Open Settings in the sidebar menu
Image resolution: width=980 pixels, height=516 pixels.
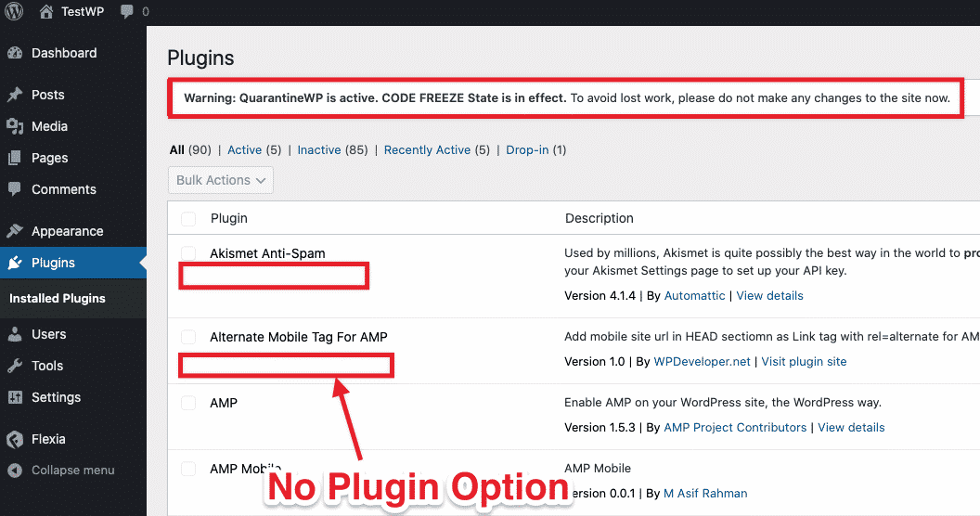coord(56,397)
